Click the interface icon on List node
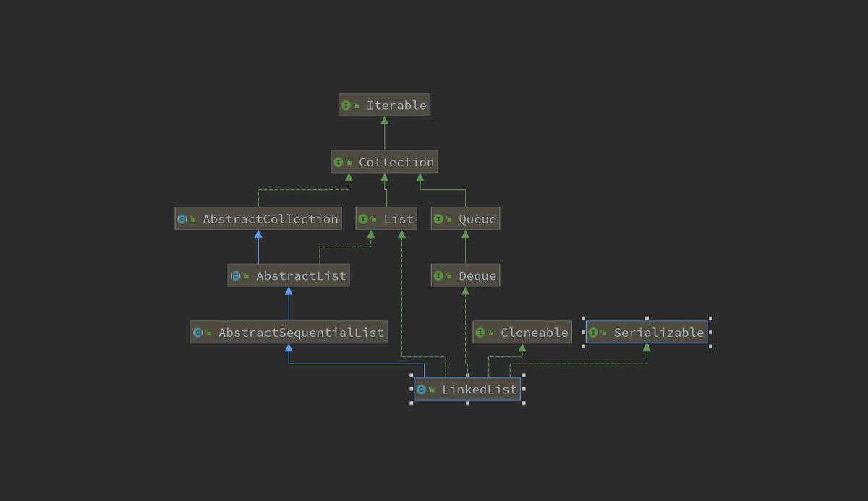The width and height of the screenshot is (868, 501). point(363,219)
